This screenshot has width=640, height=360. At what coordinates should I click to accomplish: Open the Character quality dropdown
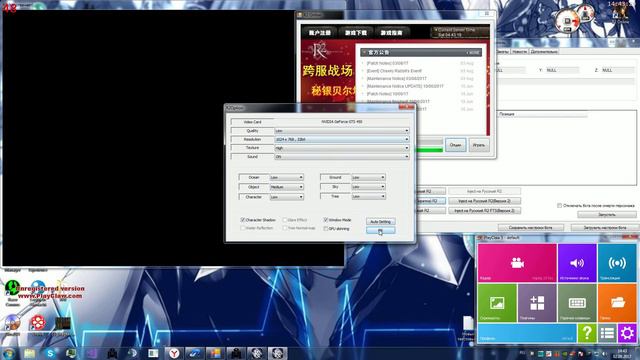point(287,197)
